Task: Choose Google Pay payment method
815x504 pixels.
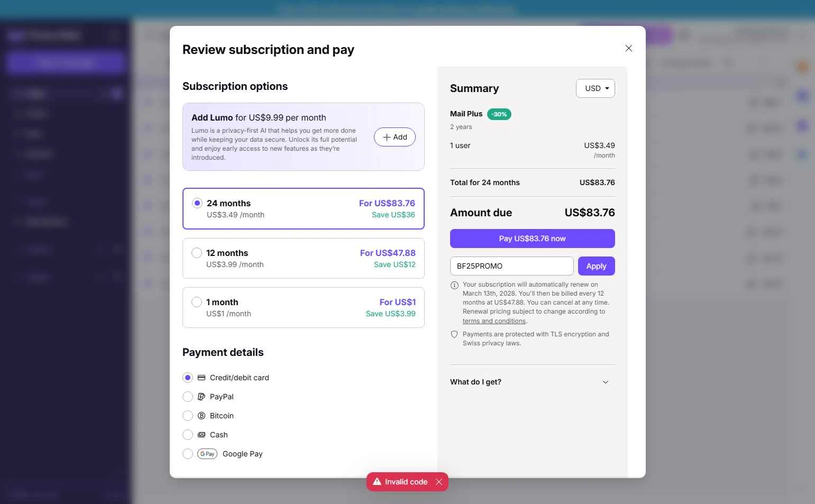Action: tap(188, 454)
